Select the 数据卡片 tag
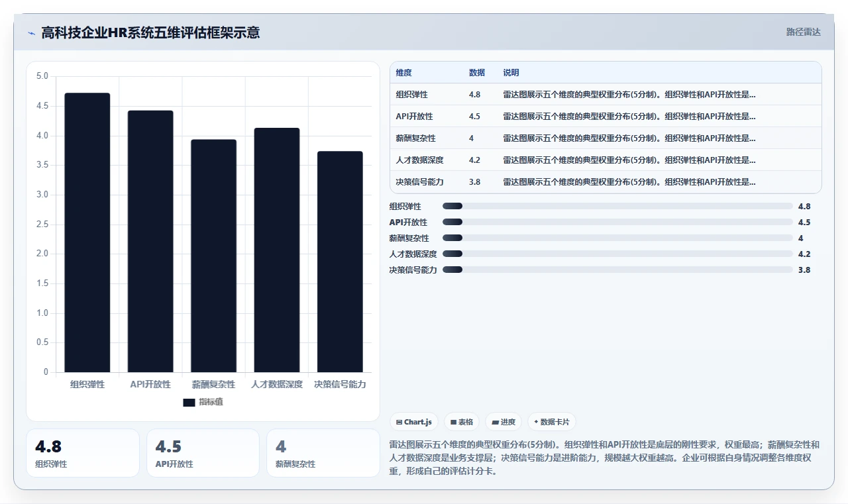Viewport: 848px width, 504px height. (552, 422)
